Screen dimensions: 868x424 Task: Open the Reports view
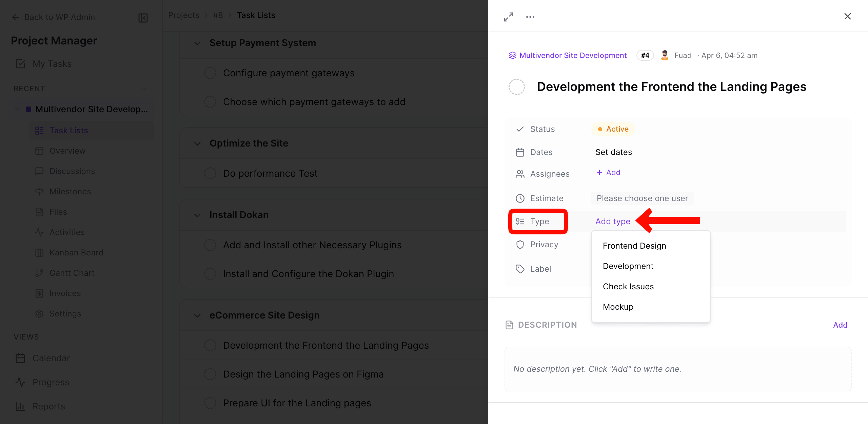coord(48,406)
